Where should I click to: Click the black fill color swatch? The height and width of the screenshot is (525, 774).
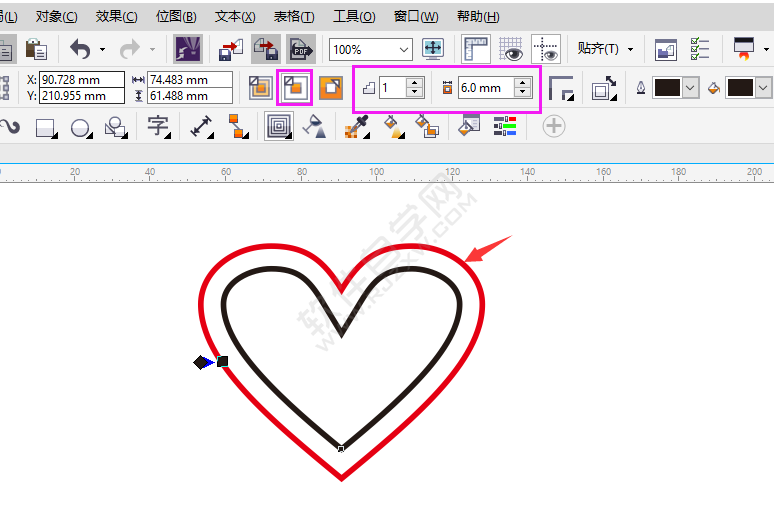[x=740, y=88]
